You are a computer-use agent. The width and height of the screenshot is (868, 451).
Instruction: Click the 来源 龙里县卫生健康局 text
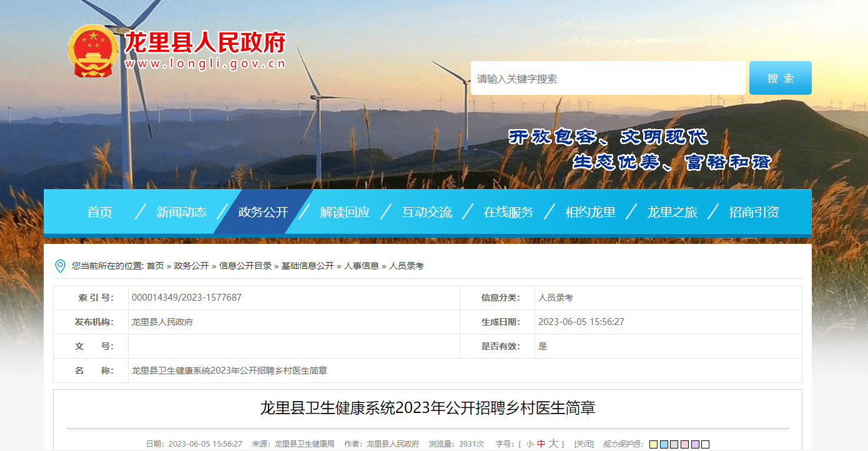(x=293, y=444)
